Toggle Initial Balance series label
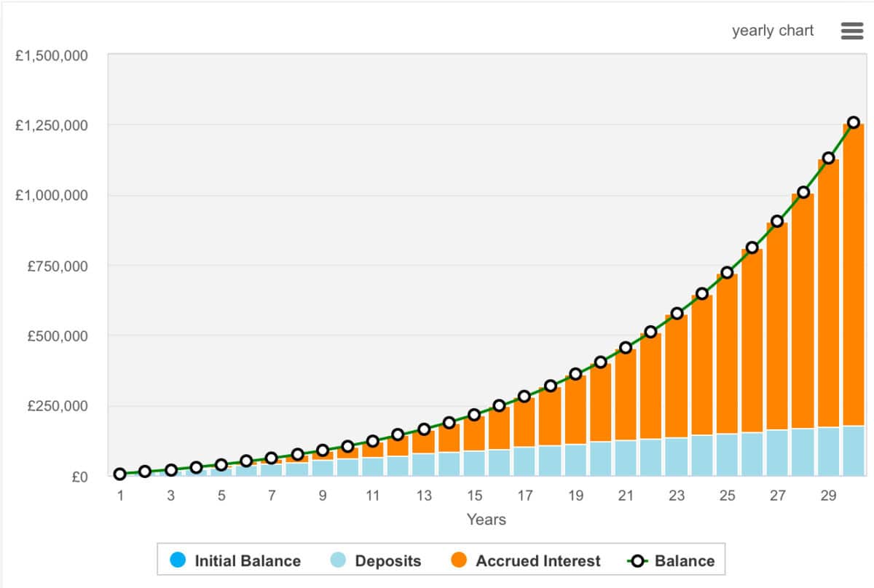Image resolution: width=874 pixels, height=588 pixels. [x=247, y=561]
